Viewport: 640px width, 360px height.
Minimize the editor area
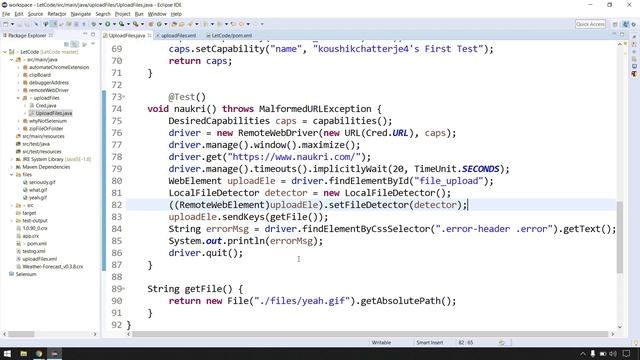click(x=614, y=34)
